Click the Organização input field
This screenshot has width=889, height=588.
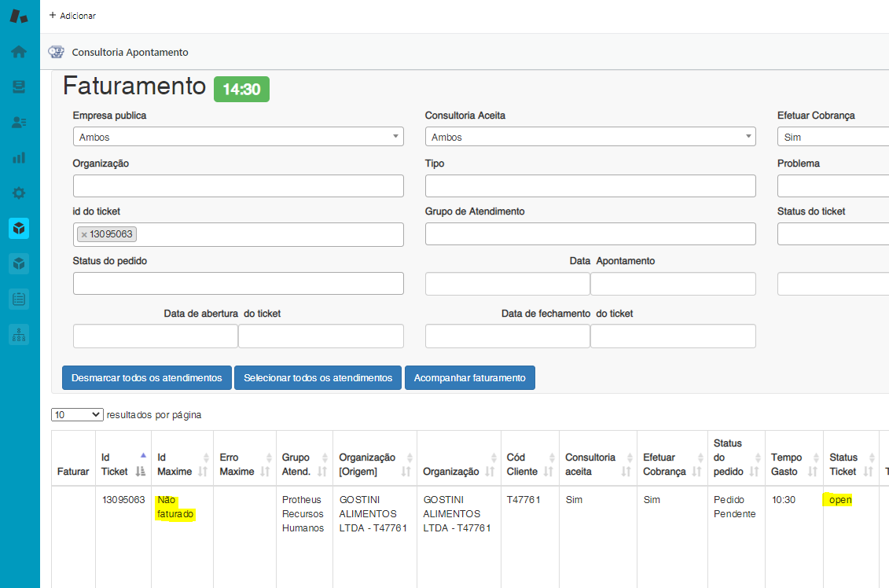click(238, 186)
